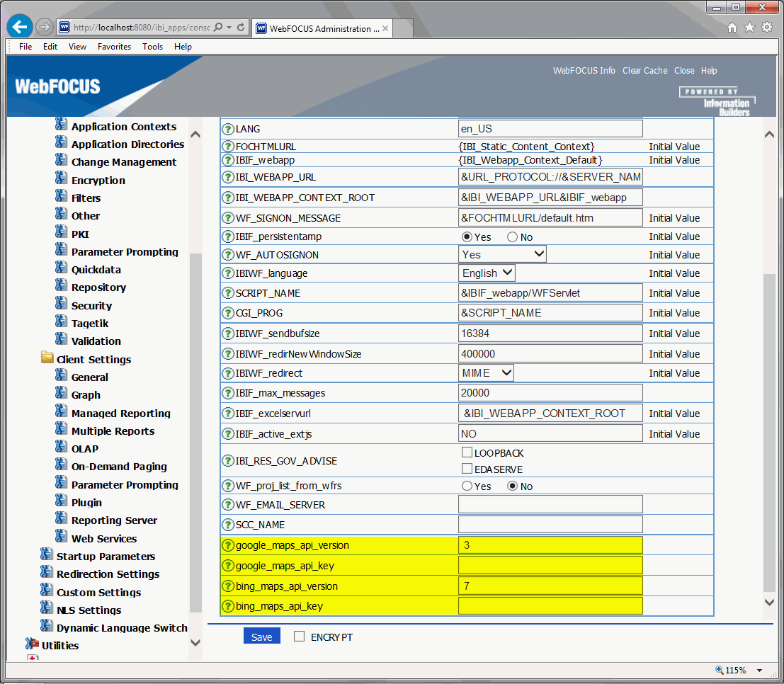
Task: Click the zoom level magnifier icon
Action: tap(720, 670)
